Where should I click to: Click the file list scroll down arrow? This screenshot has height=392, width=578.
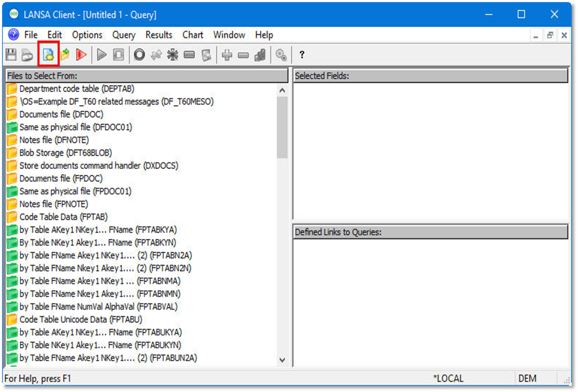(282, 360)
